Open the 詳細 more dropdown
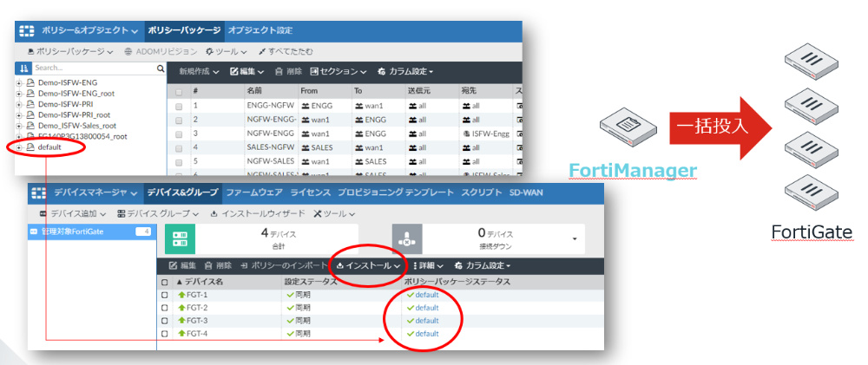This screenshot has width=868, height=365. coord(427,266)
